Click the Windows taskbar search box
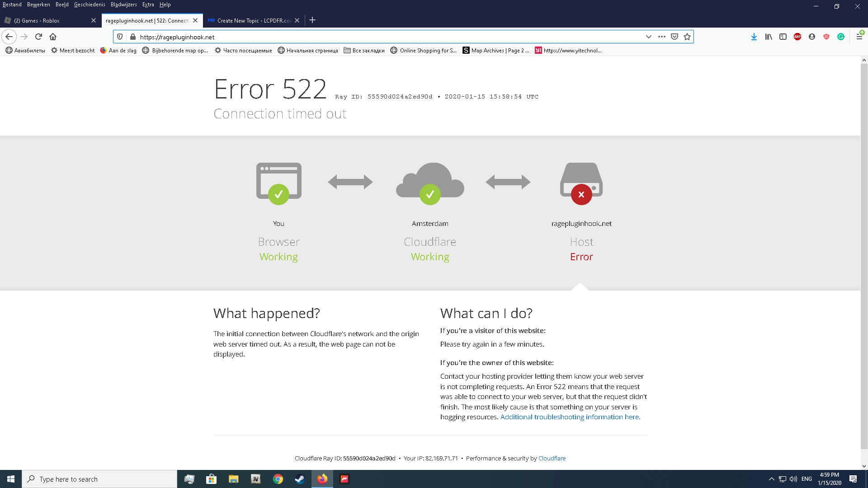This screenshot has height=488, width=868. click(x=99, y=479)
